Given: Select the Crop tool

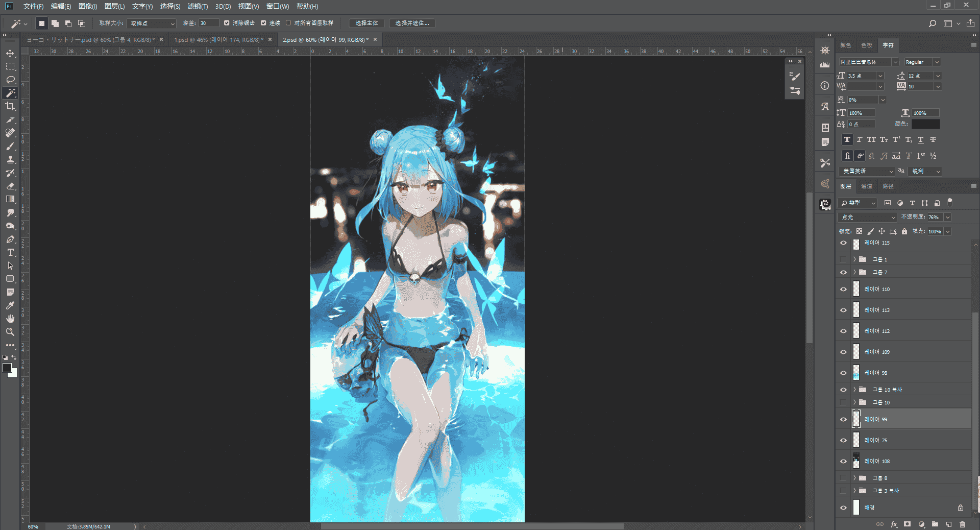Looking at the screenshot, I should click(10, 106).
